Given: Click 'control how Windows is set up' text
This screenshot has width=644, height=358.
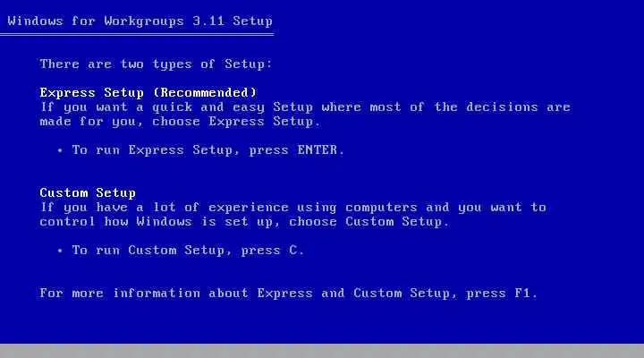Looking at the screenshot, I should coord(244,222).
